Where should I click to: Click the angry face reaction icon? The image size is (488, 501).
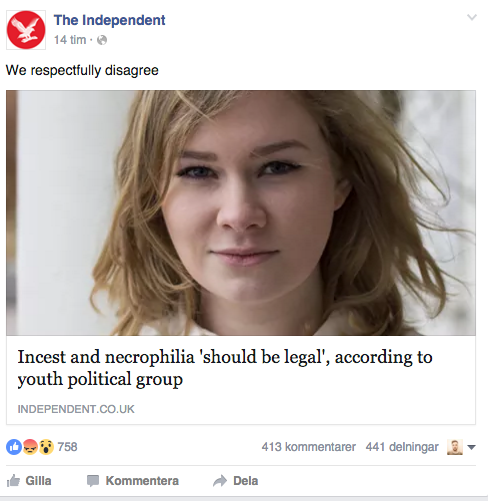pyautogui.click(x=30, y=447)
